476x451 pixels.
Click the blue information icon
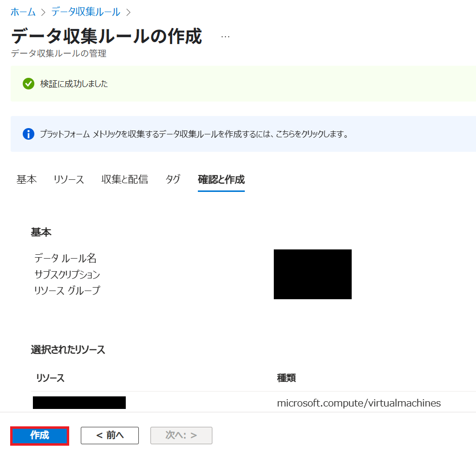coord(29,134)
